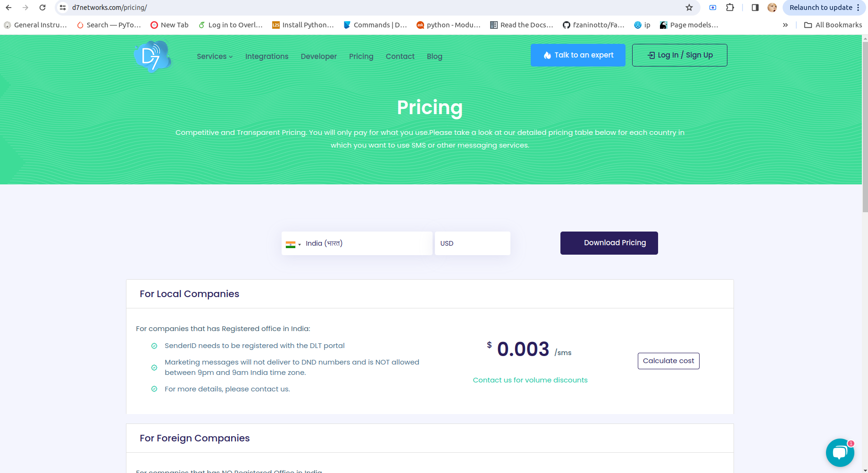Expand the Services dropdown menu
The image size is (868, 473).
(215, 57)
